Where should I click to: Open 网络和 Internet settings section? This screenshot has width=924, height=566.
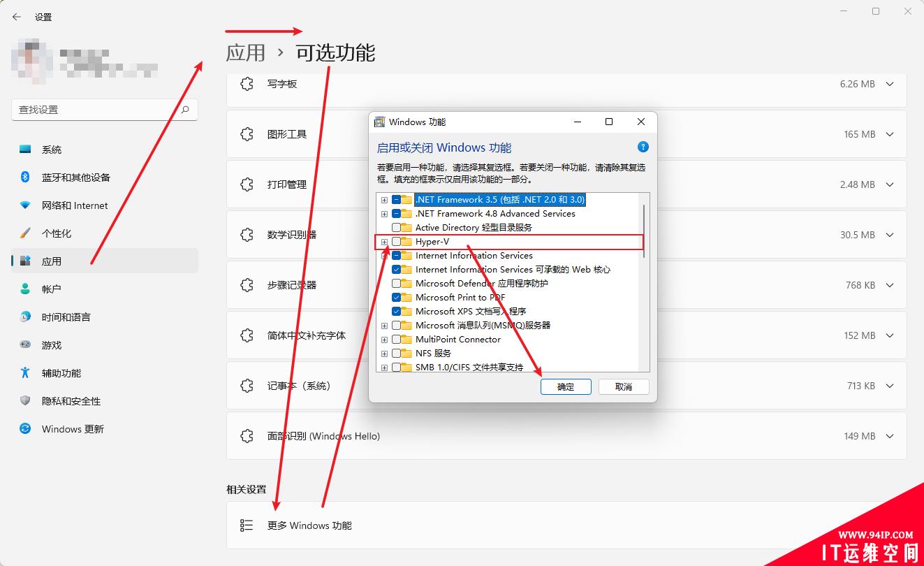coord(105,205)
